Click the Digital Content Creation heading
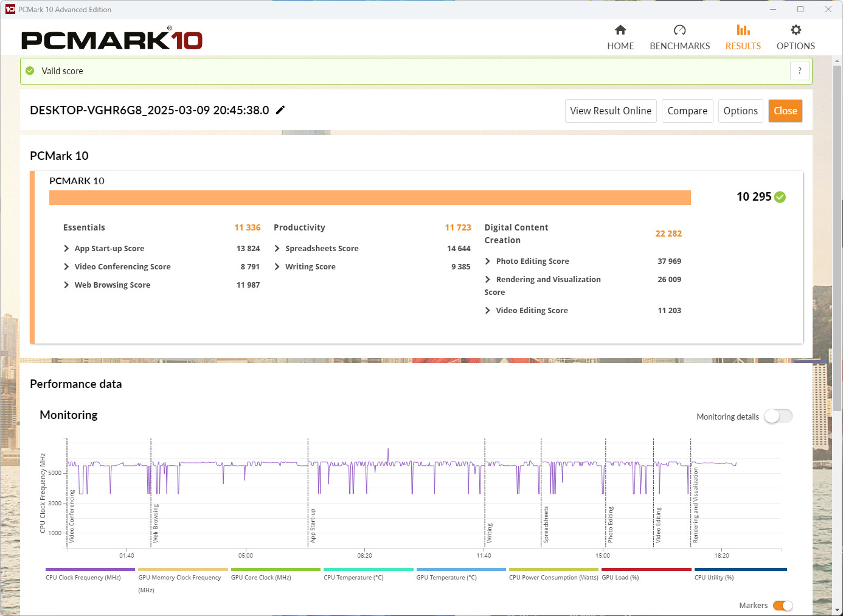 pyautogui.click(x=516, y=234)
